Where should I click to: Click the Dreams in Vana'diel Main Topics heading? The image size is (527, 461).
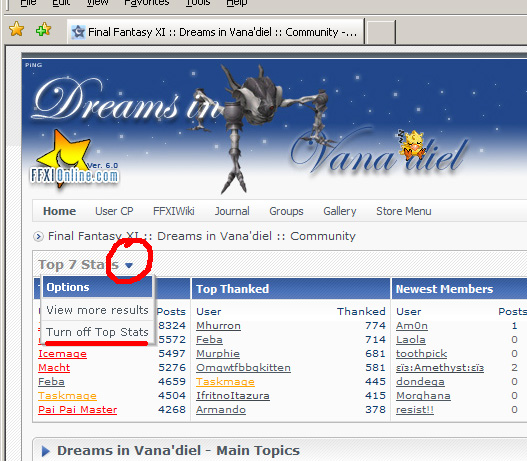tap(178, 451)
